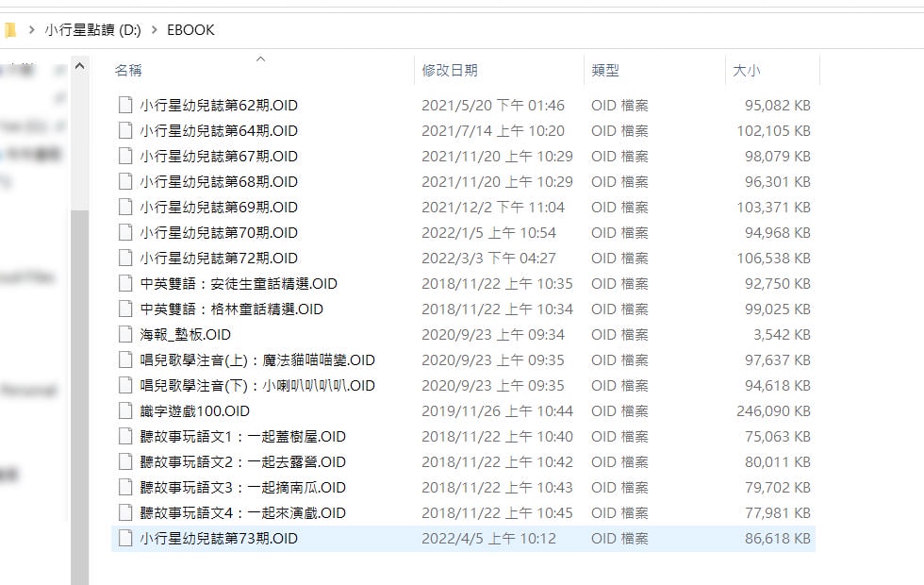Select file 中英雙語：安徒生童話精選.OID

[x=239, y=283]
